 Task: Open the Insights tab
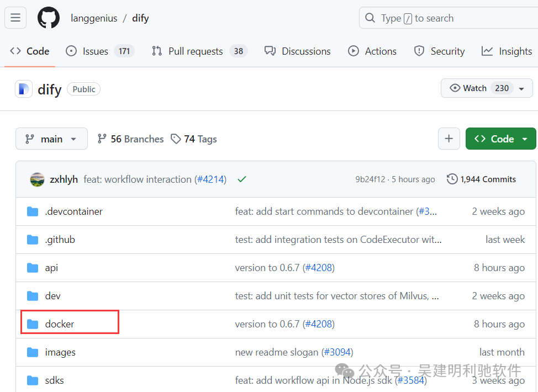coord(507,51)
